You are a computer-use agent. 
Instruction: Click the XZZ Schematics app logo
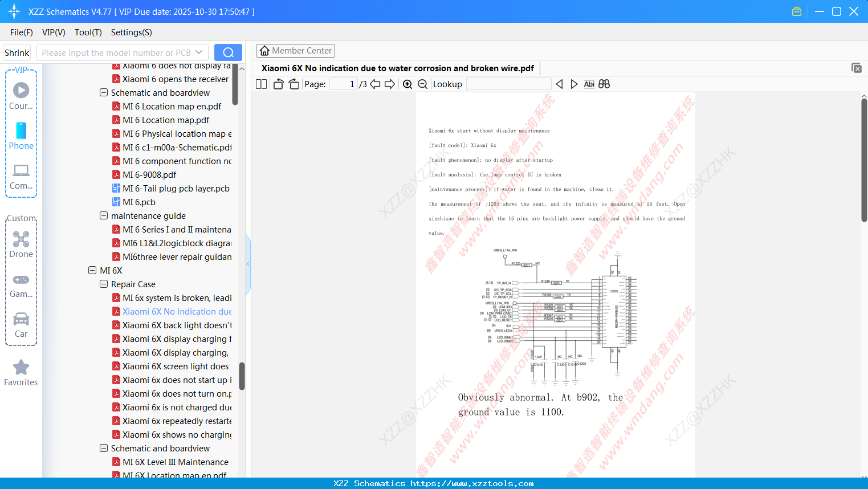coord(14,11)
